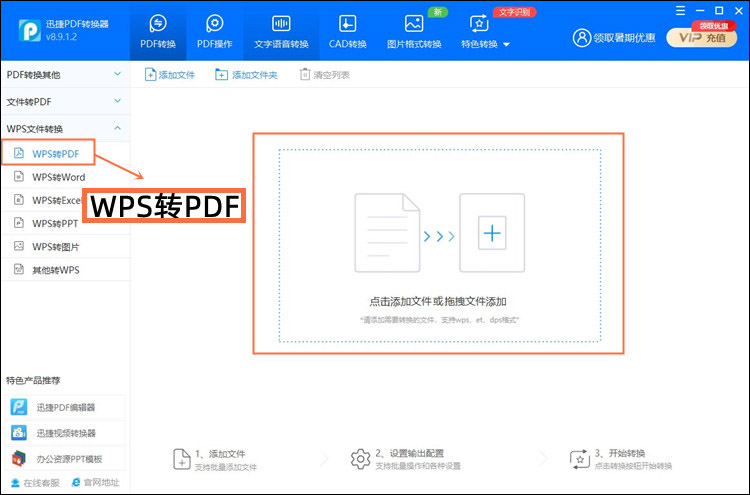Open the 文字语音转换 tab

(281, 32)
